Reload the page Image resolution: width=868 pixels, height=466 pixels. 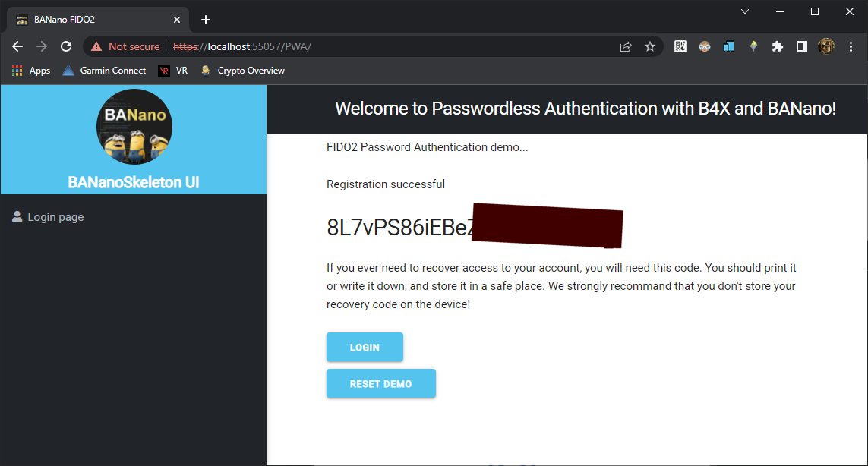(66, 46)
